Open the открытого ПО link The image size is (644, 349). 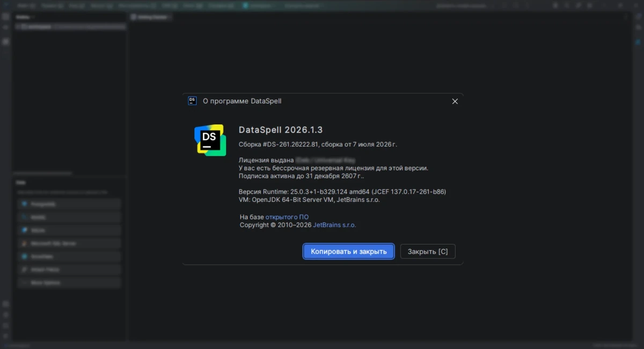287,217
